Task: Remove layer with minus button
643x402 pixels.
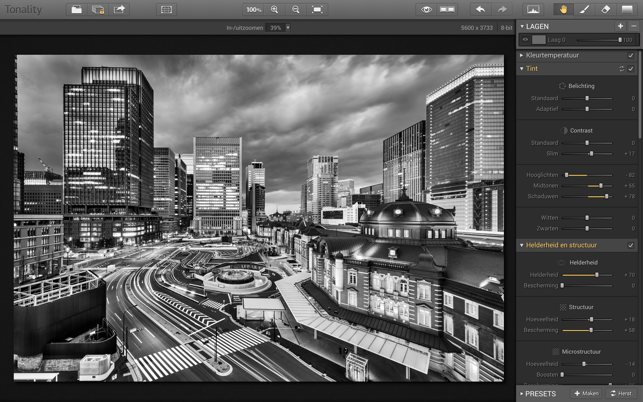Action: coord(634,26)
